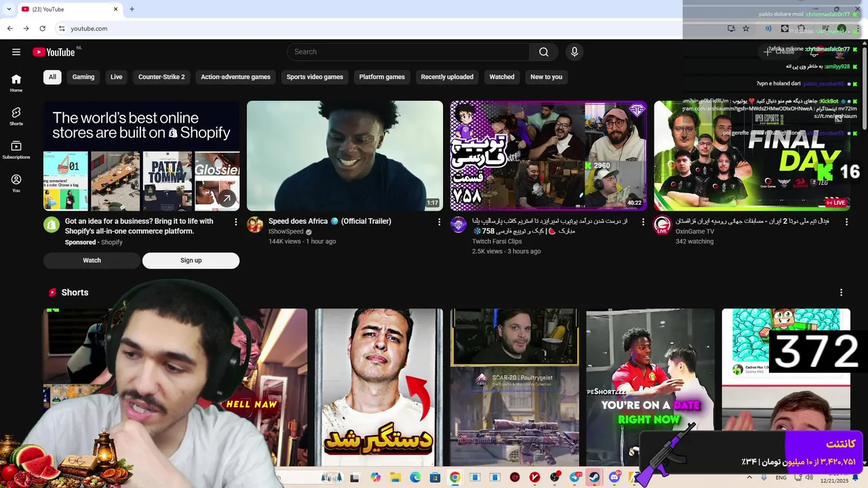The width and height of the screenshot is (868, 488).
Task: Select the Gaming filter chip
Action: click(x=83, y=77)
